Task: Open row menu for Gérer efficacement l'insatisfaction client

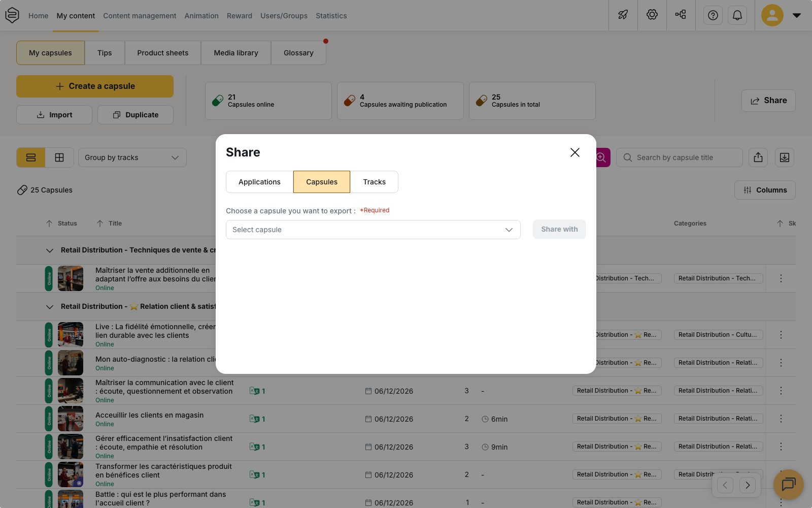Action: point(781,447)
